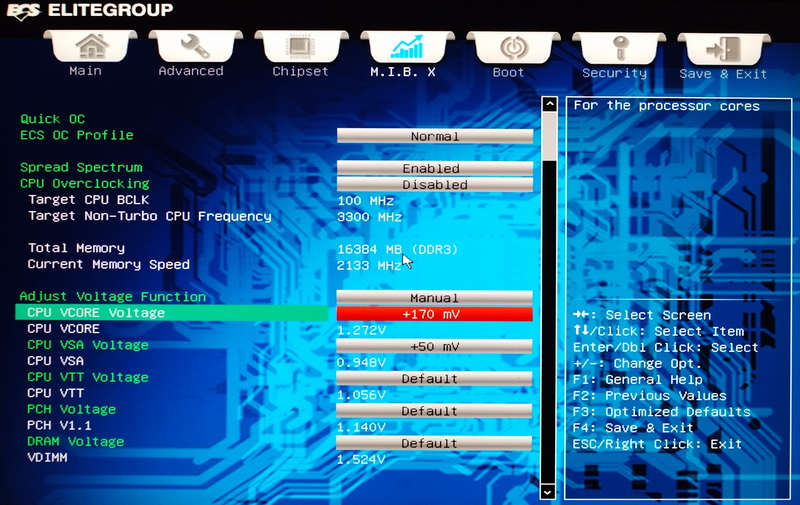800x505 pixels.
Task: Click the Current Memory Speed label
Action: [109, 264]
